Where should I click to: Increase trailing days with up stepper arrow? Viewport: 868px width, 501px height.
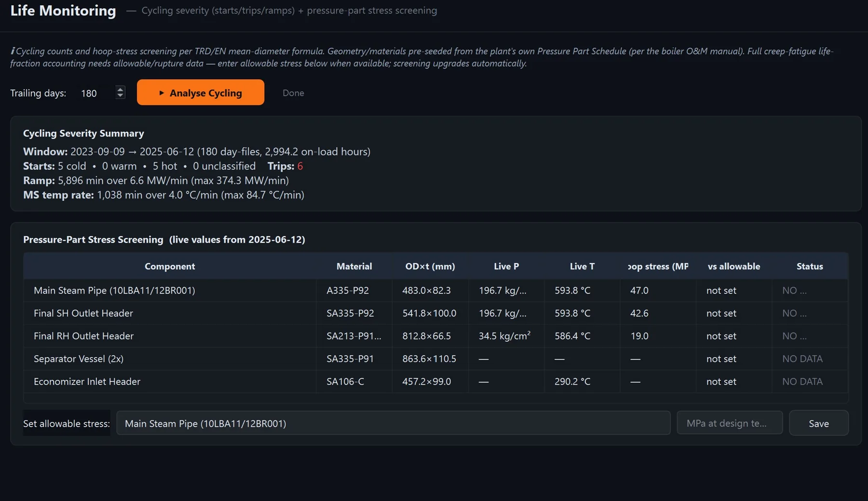pos(120,89)
